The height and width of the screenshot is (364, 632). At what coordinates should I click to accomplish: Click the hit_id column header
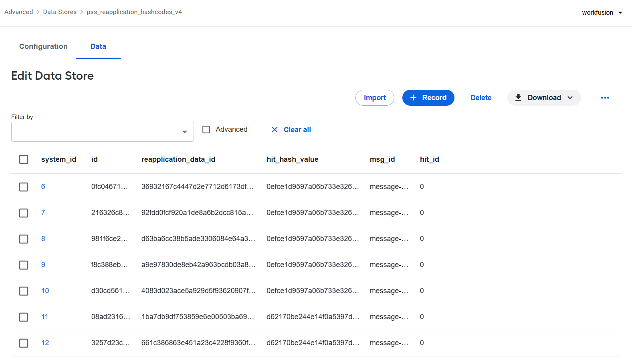click(x=430, y=159)
